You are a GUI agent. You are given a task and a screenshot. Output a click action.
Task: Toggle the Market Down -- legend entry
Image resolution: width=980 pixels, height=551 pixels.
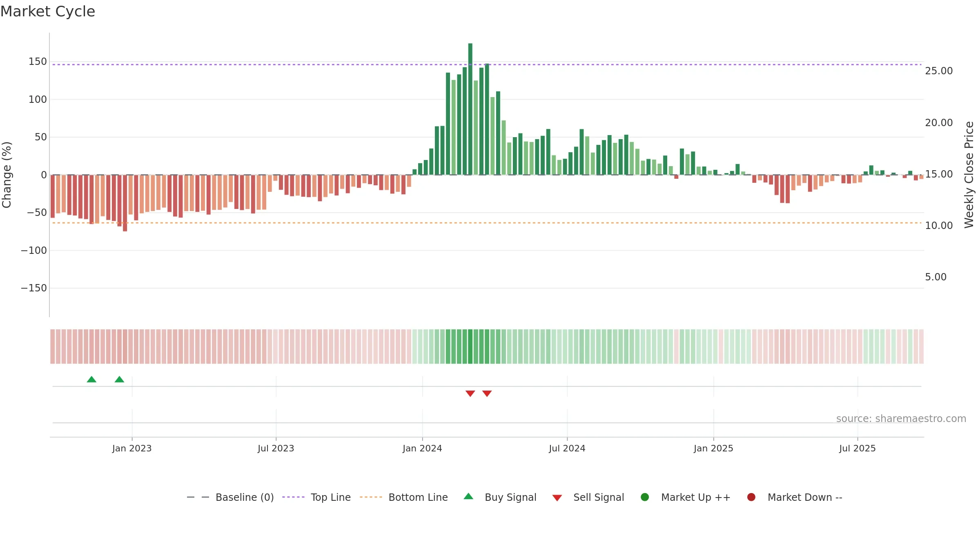click(x=795, y=497)
